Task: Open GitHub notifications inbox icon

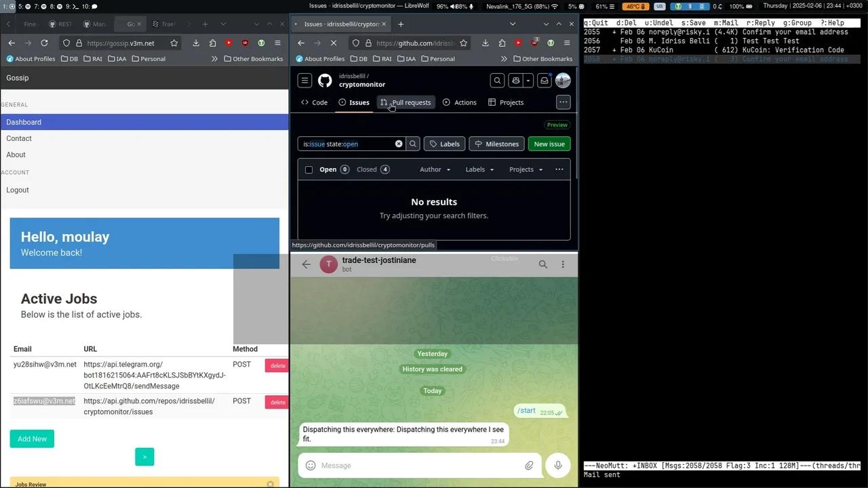Action: pos(544,81)
